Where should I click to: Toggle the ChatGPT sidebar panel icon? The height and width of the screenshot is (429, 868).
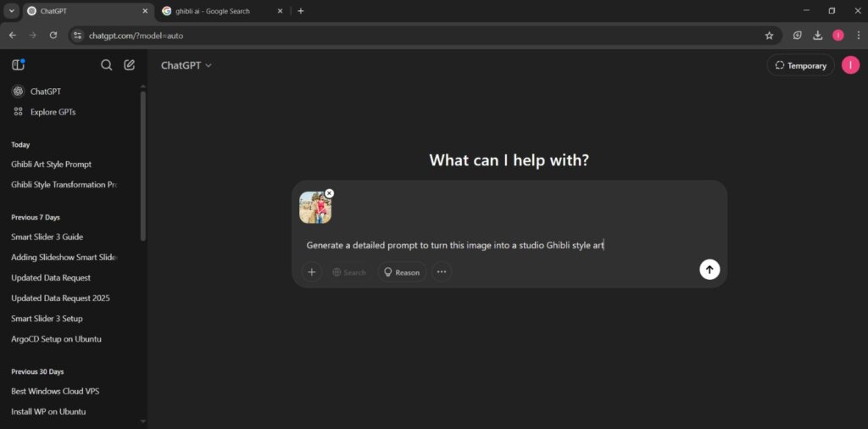[x=19, y=64]
